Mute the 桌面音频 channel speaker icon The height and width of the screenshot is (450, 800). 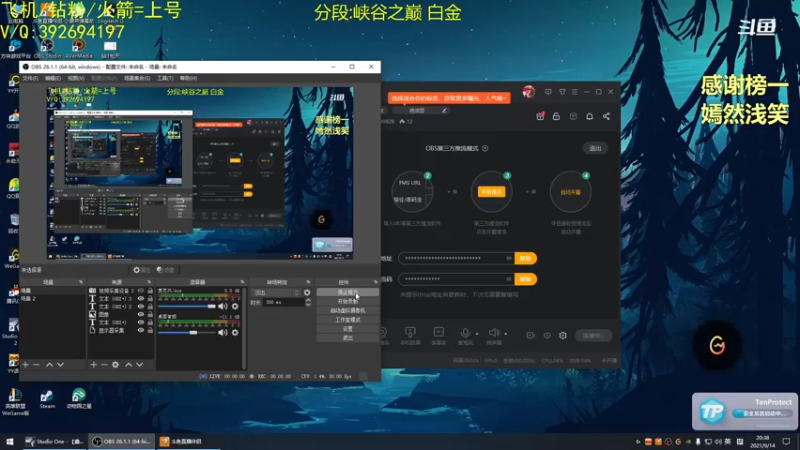coord(223,332)
